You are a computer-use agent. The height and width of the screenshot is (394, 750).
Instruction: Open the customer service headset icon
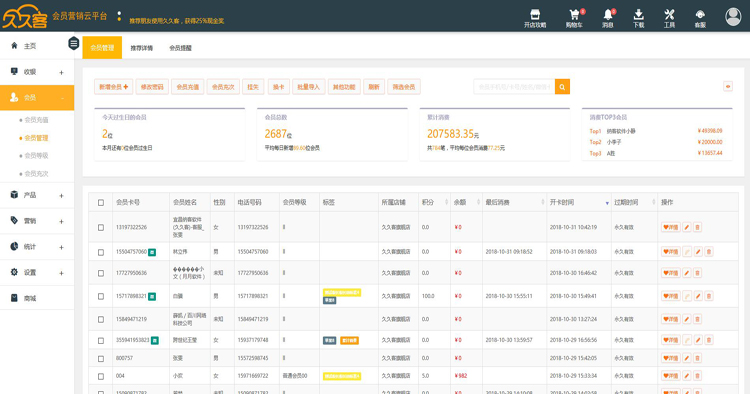(x=700, y=14)
